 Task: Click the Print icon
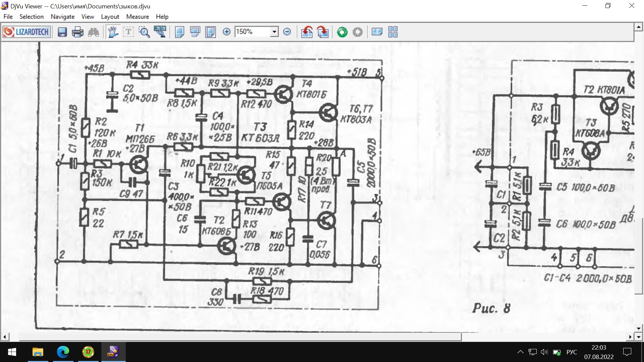78,32
